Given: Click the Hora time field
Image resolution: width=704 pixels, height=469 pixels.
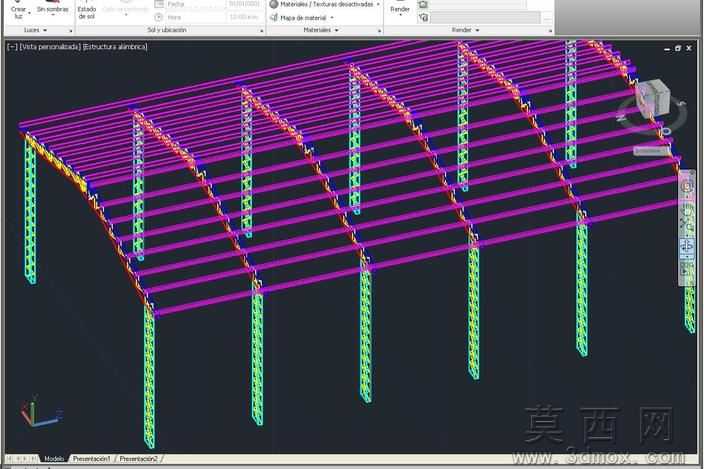Looking at the screenshot, I should pos(242,18).
